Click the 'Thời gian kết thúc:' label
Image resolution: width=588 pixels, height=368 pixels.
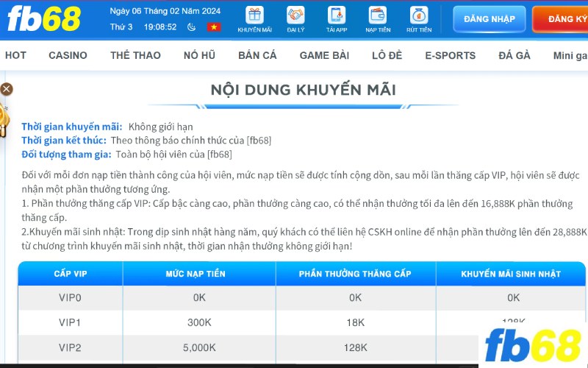[64, 141]
